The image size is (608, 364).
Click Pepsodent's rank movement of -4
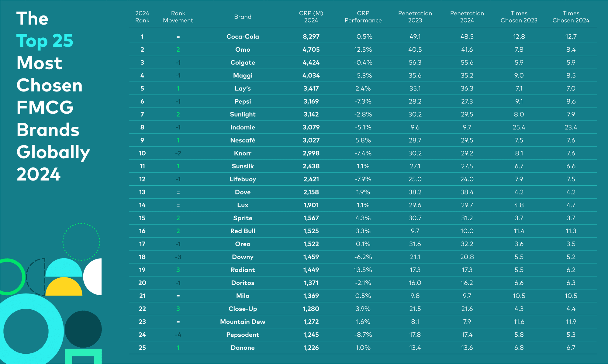[x=178, y=335]
